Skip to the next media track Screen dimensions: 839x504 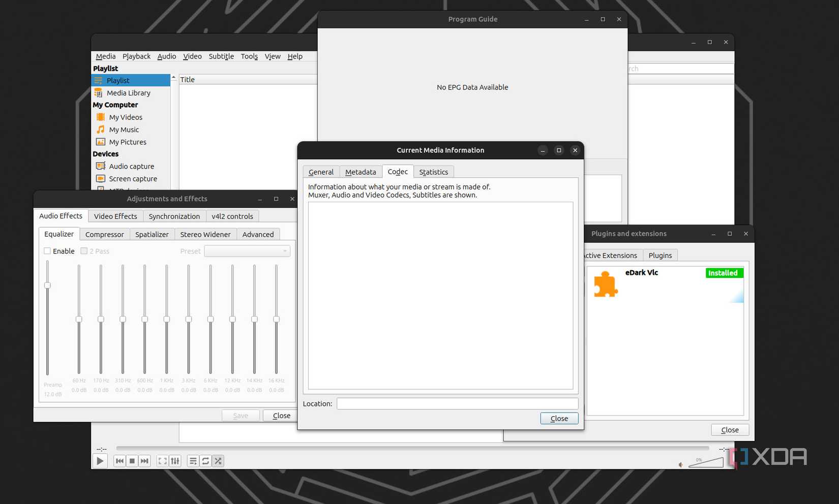144,461
